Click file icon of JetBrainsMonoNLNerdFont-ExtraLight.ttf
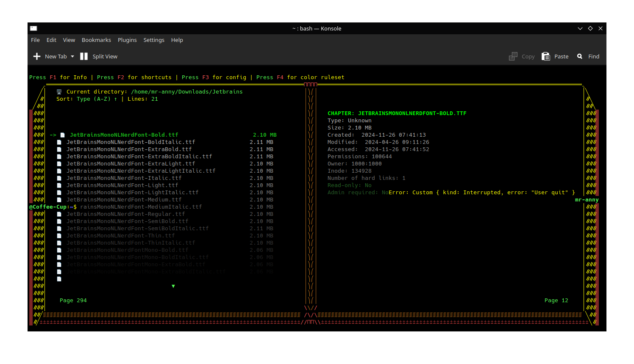Viewport: 634px width, 364px height. point(59,164)
